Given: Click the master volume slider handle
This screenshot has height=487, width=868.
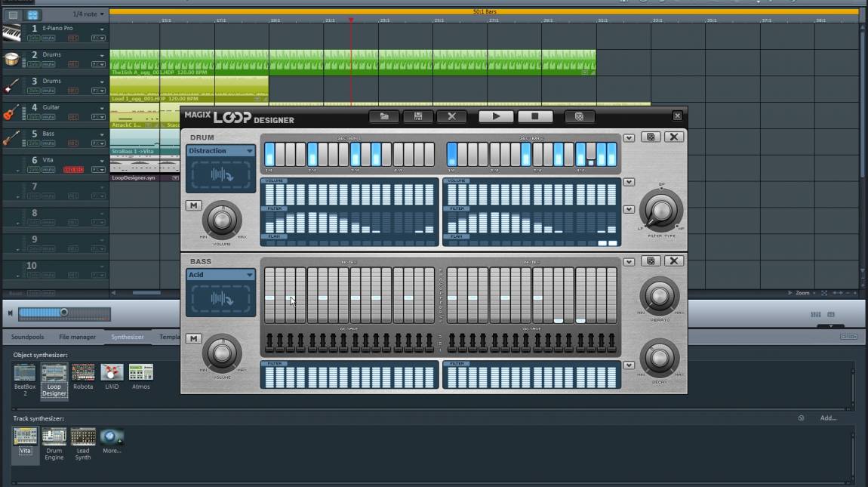Looking at the screenshot, I should pyautogui.click(x=64, y=313).
